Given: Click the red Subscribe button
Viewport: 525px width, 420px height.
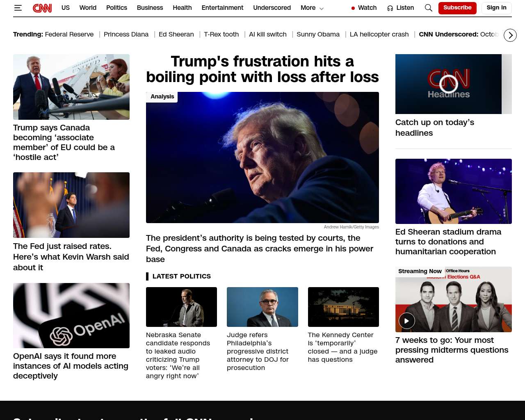Looking at the screenshot, I should tap(457, 8).
